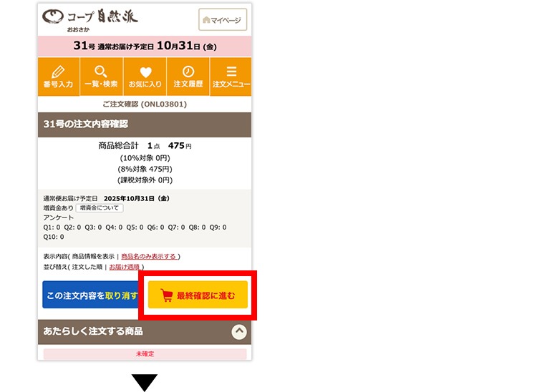The width and height of the screenshot is (537, 392).
Task: Click the shopping cart icon on yellow button
Action: pyautogui.click(x=166, y=295)
